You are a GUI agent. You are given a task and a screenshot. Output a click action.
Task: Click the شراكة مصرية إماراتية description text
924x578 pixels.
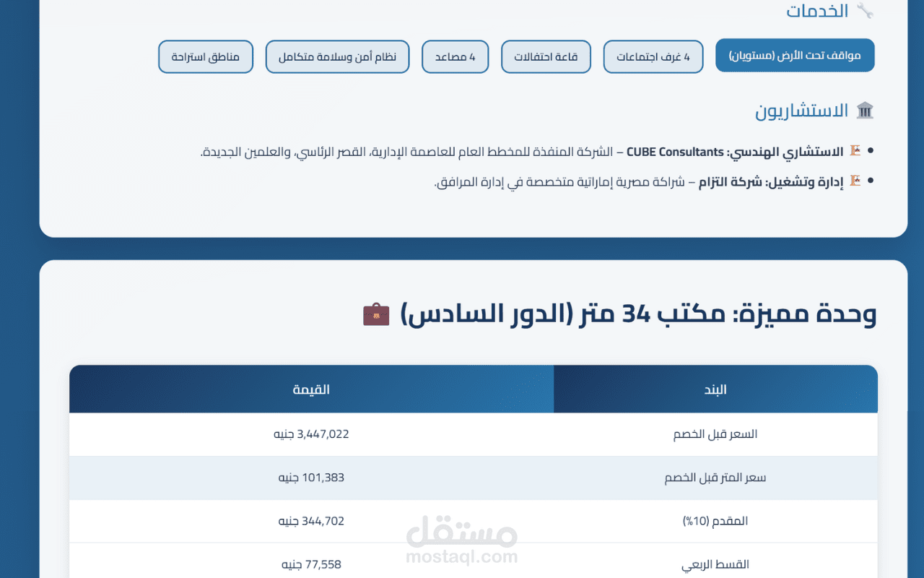[x=559, y=181]
